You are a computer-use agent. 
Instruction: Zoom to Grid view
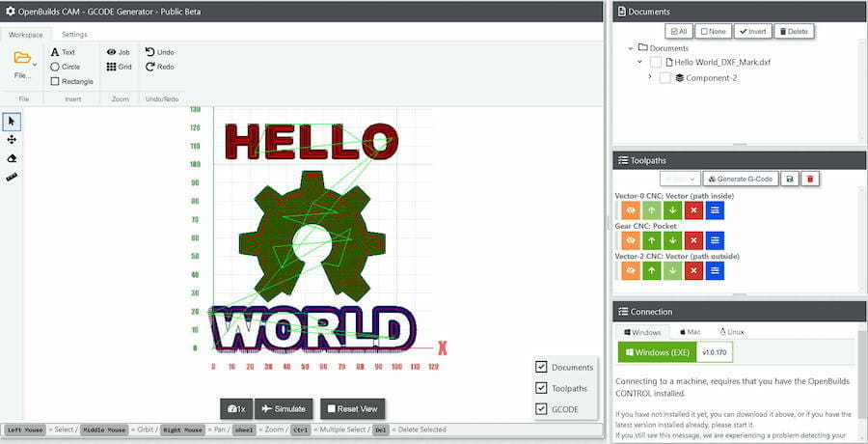click(119, 67)
